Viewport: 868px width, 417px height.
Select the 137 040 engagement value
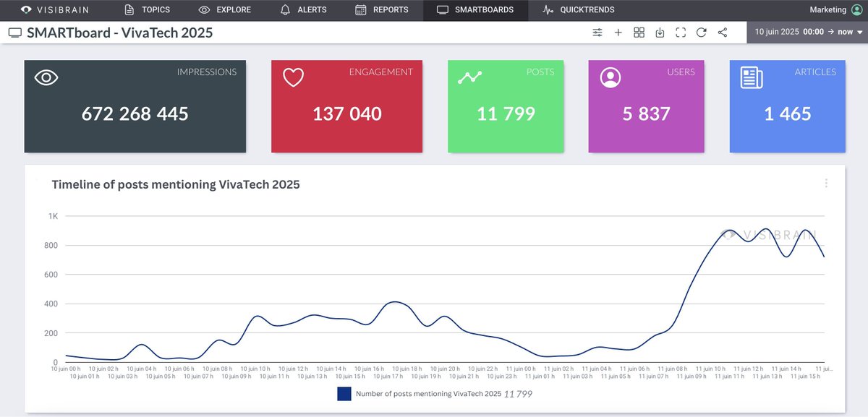coord(347,113)
